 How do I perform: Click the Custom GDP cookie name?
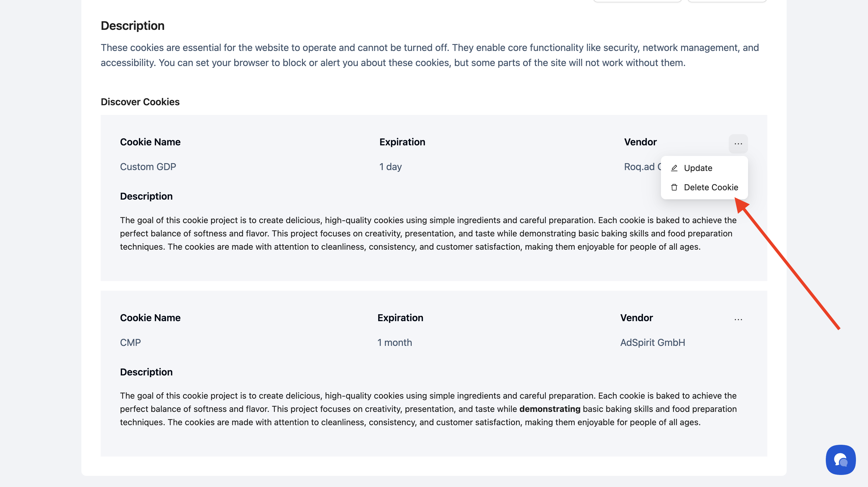tap(148, 167)
